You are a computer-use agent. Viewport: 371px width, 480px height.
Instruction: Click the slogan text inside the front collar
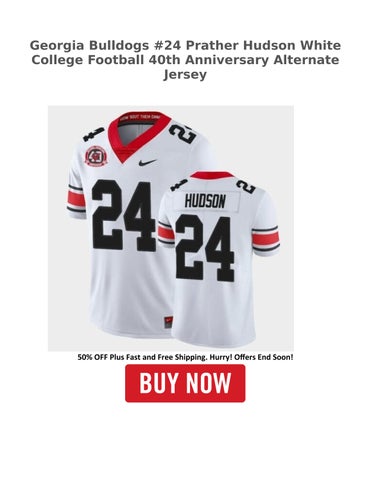(x=140, y=117)
